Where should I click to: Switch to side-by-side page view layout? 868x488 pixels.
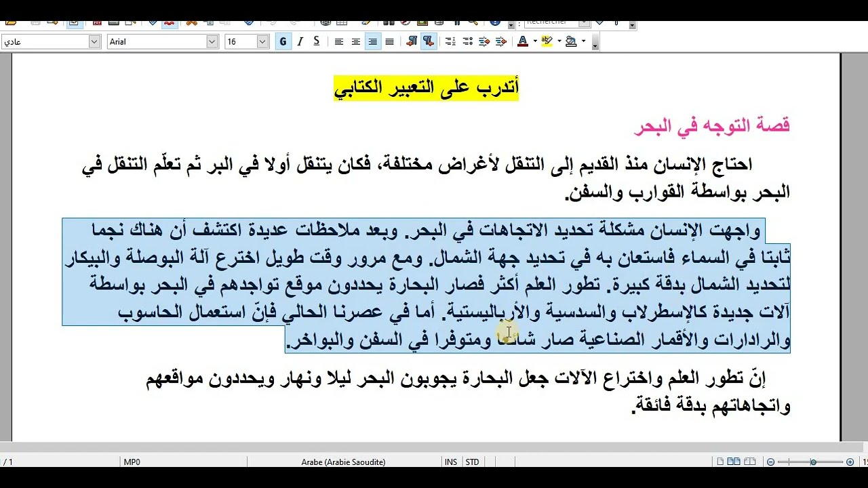point(734,462)
